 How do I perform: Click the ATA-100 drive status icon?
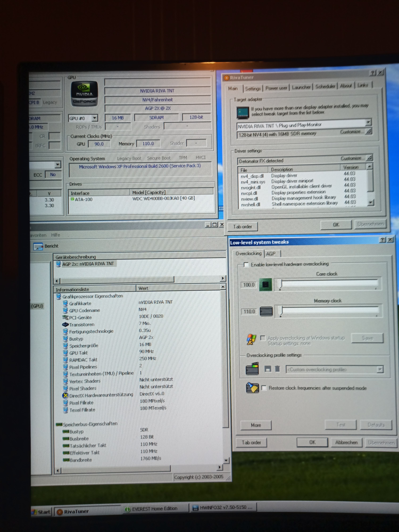click(x=72, y=199)
